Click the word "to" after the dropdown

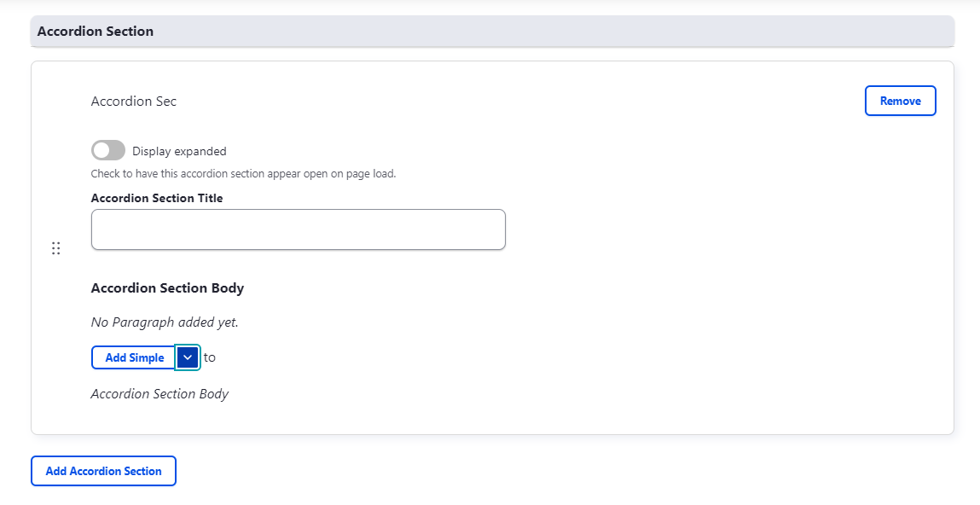tap(210, 357)
